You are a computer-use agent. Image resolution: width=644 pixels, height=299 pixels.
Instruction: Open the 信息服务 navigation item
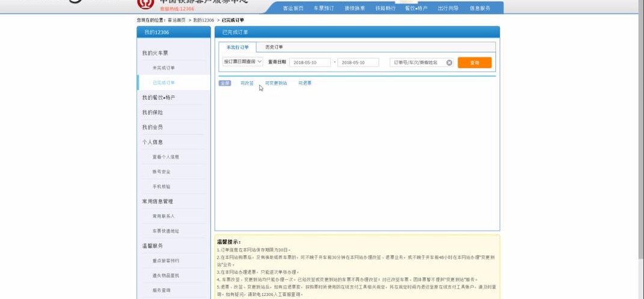tap(480, 8)
